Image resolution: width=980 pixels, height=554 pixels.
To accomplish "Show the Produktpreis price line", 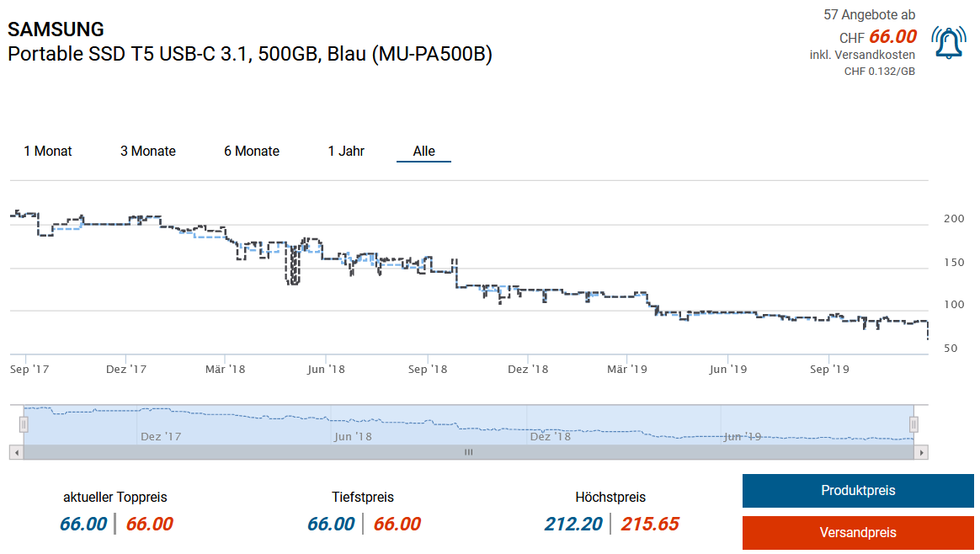I will (858, 491).
